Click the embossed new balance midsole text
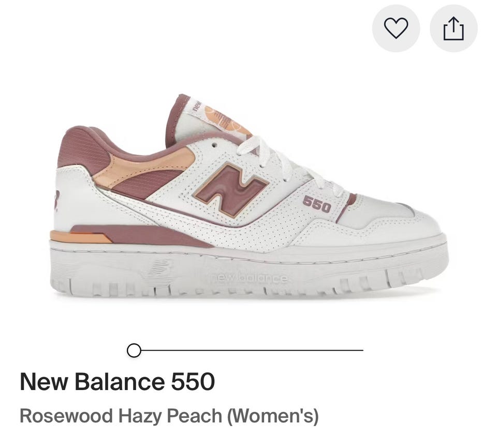The width and height of the screenshot is (497, 448). pyautogui.click(x=249, y=278)
